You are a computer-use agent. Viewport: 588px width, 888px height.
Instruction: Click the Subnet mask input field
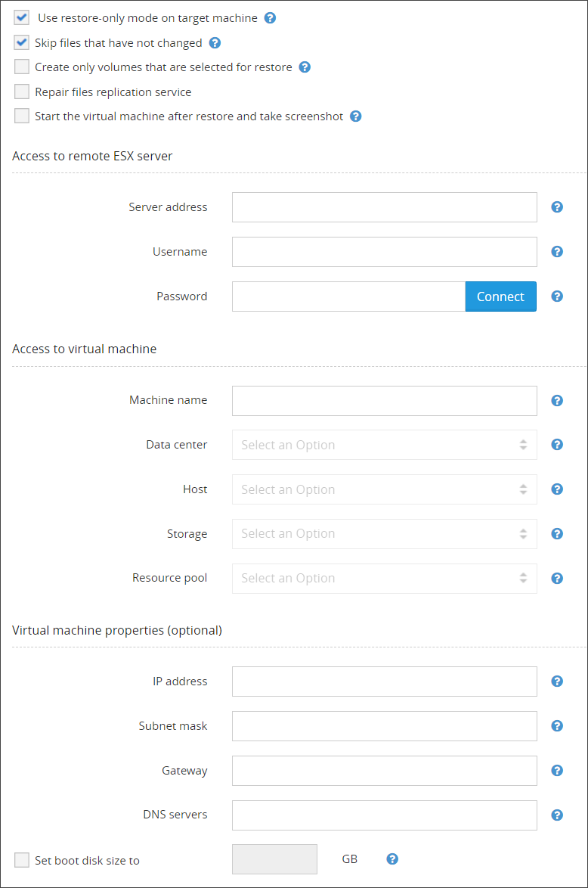coord(384,726)
